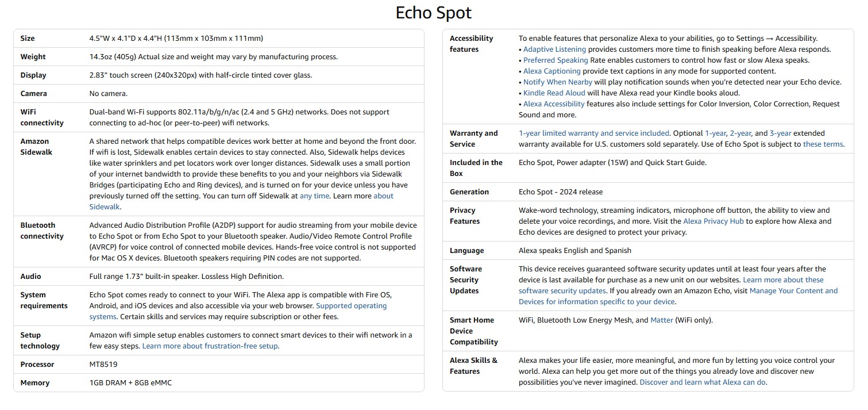Open the 'Alexa Captioning' link
The width and height of the screenshot is (868, 410).
(x=551, y=71)
